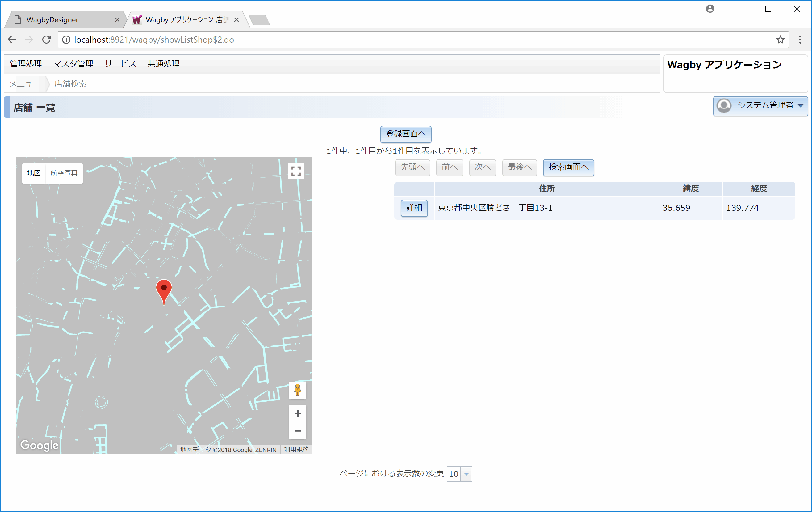Image resolution: width=812 pixels, height=512 pixels.
Task: Click latitude value 35.659
Action: coord(676,208)
